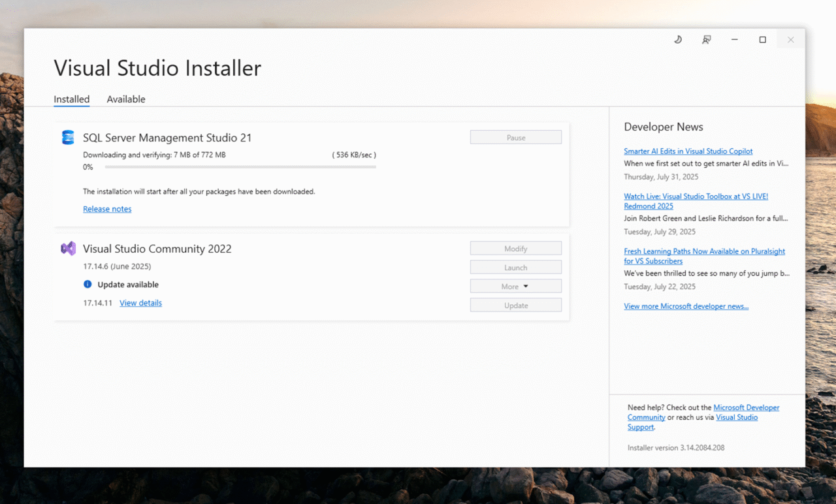Click the Join Robert Green and Leslie Richardson text
This screenshot has width=836, height=504.
(706, 219)
